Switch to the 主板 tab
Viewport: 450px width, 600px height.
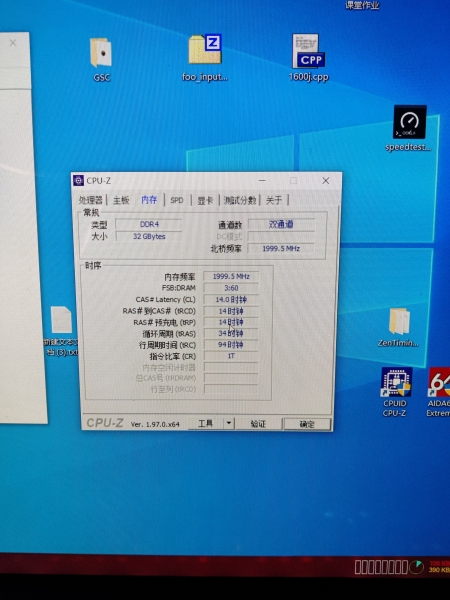(x=121, y=200)
